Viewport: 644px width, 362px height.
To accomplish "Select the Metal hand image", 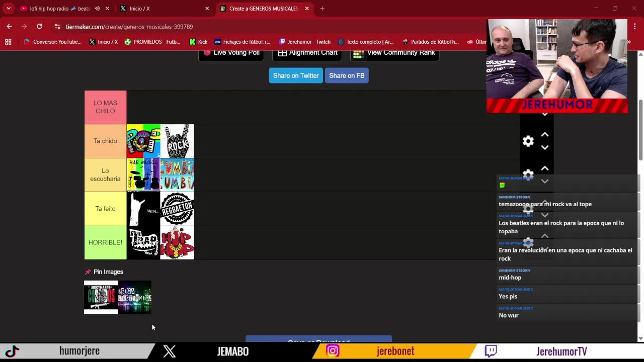I will click(143, 209).
